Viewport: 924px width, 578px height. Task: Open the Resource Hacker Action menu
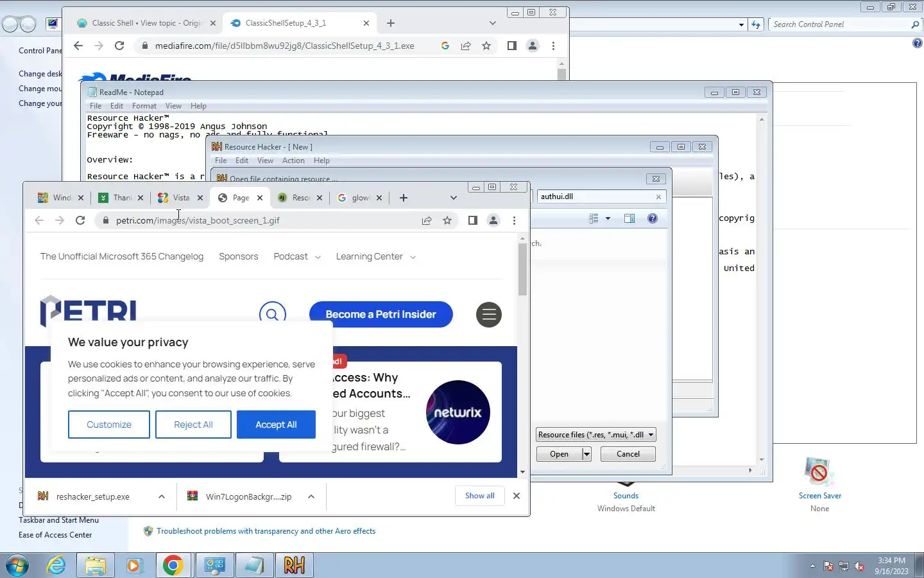point(293,161)
